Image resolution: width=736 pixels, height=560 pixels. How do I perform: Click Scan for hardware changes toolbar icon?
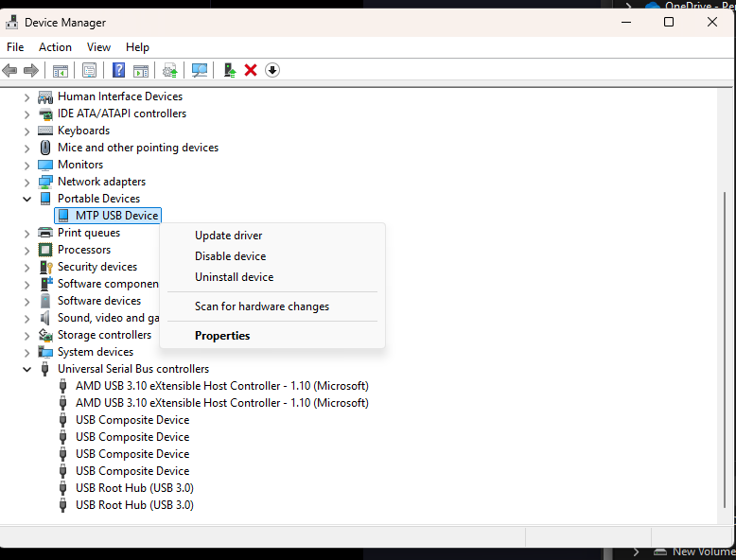pos(200,70)
